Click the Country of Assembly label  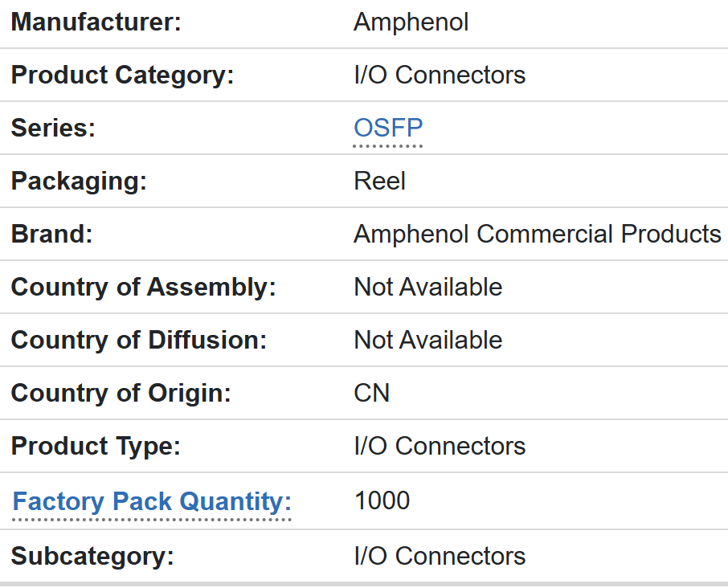pyautogui.click(x=143, y=288)
